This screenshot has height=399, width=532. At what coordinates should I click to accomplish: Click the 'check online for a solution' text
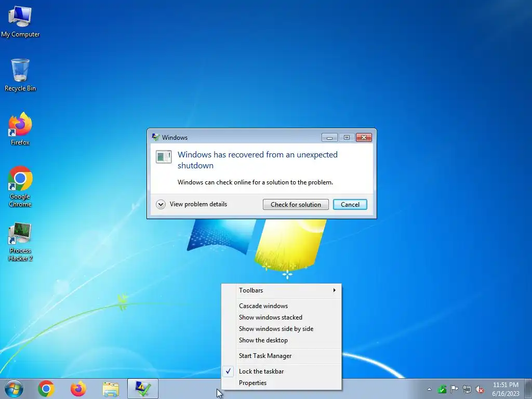256,182
